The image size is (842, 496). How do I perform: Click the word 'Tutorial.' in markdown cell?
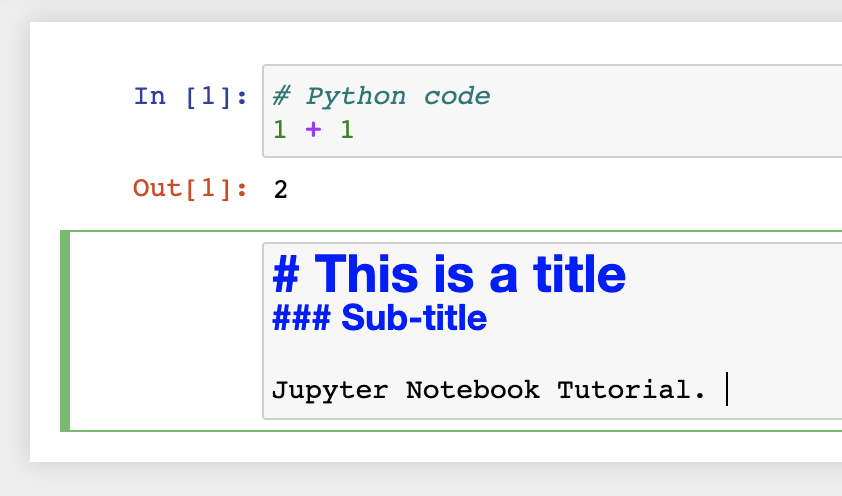[632, 389]
